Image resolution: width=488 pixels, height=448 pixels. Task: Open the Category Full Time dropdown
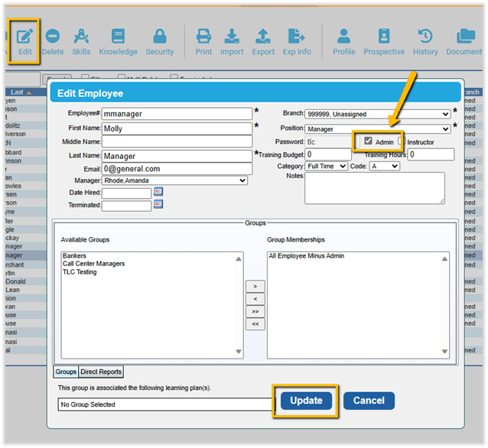pos(326,166)
